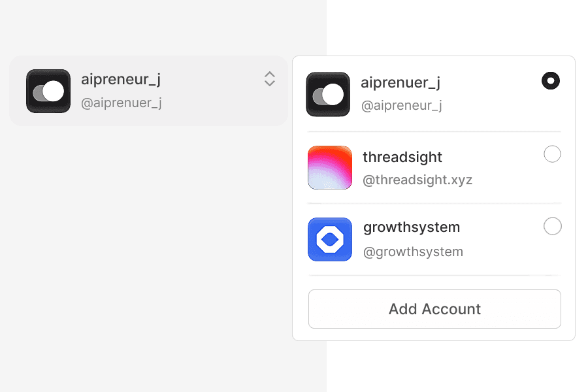Select the threadsight radio button

(552, 154)
